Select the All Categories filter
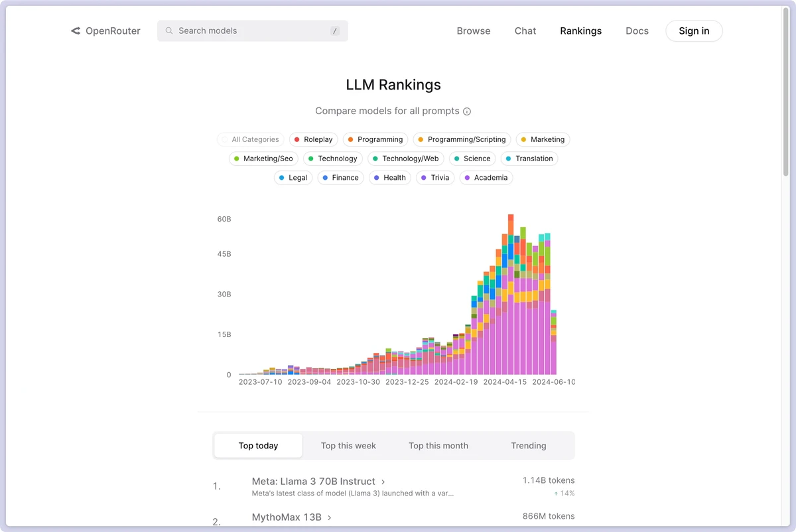The width and height of the screenshot is (796, 532). point(250,139)
